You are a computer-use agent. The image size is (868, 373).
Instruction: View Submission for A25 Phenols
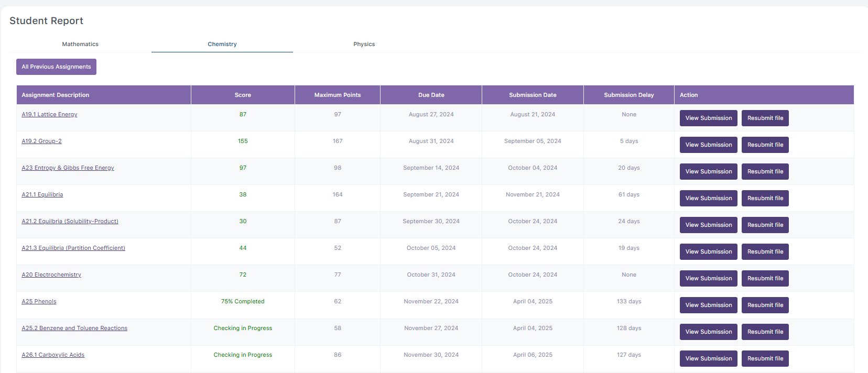[x=708, y=305]
